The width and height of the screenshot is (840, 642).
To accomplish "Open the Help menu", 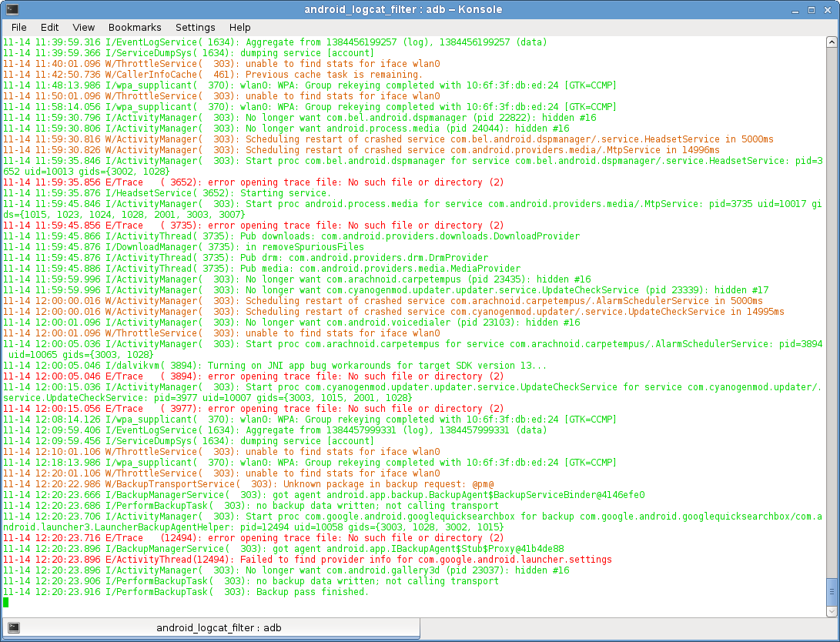I will (239, 27).
